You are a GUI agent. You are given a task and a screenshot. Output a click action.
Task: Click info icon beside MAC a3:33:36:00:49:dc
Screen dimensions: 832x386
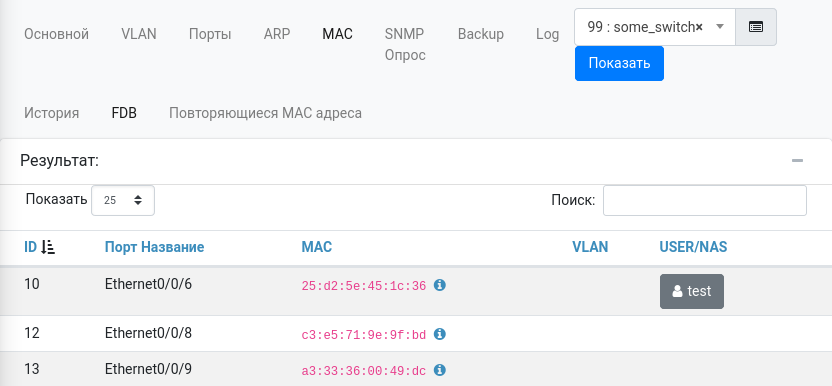440,370
